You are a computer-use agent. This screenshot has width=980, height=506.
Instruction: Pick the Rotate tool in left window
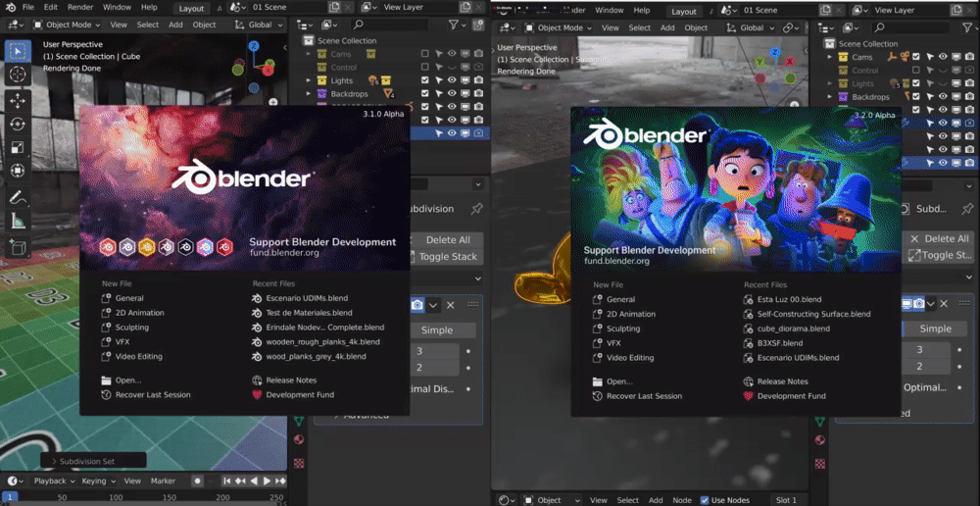pos(18,124)
